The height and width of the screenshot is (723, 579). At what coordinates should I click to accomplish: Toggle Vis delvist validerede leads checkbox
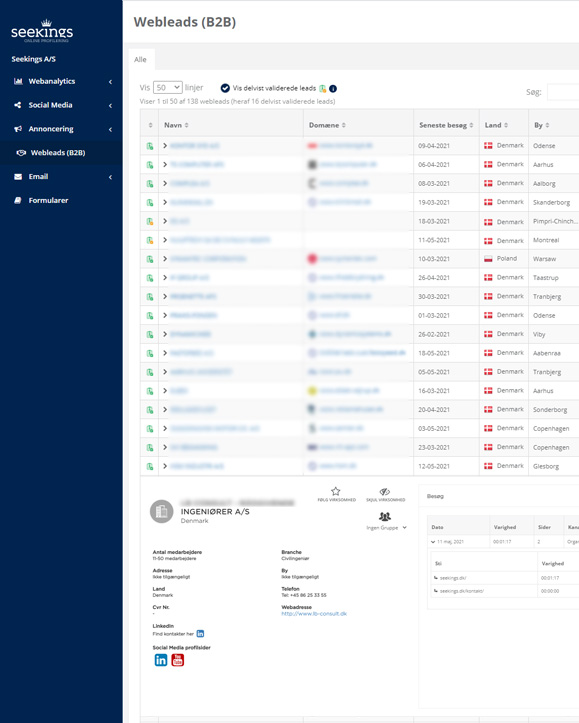pyautogui.click(x=225, y=88)
